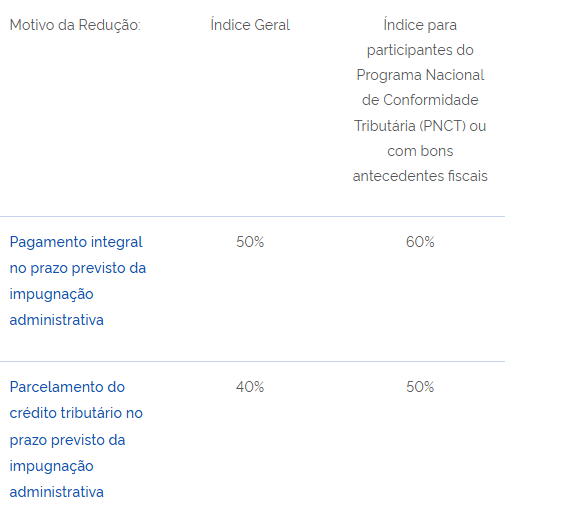Click the participantes do header text line
566x523 pixels.
[x=420, y=50]
